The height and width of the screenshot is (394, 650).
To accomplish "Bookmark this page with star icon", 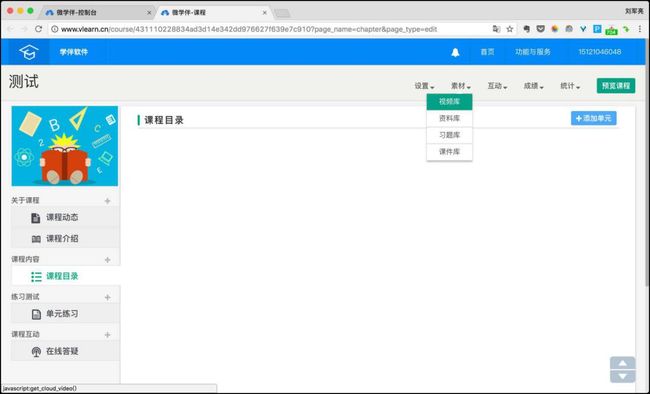I will point(510,29).
